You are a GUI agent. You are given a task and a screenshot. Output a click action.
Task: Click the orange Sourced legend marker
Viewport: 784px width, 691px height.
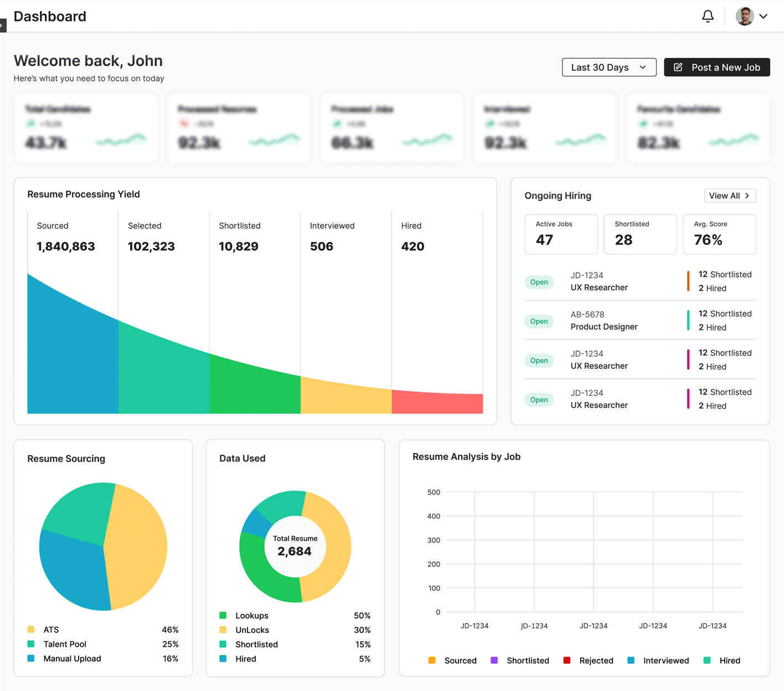click(x=432, y=660)
